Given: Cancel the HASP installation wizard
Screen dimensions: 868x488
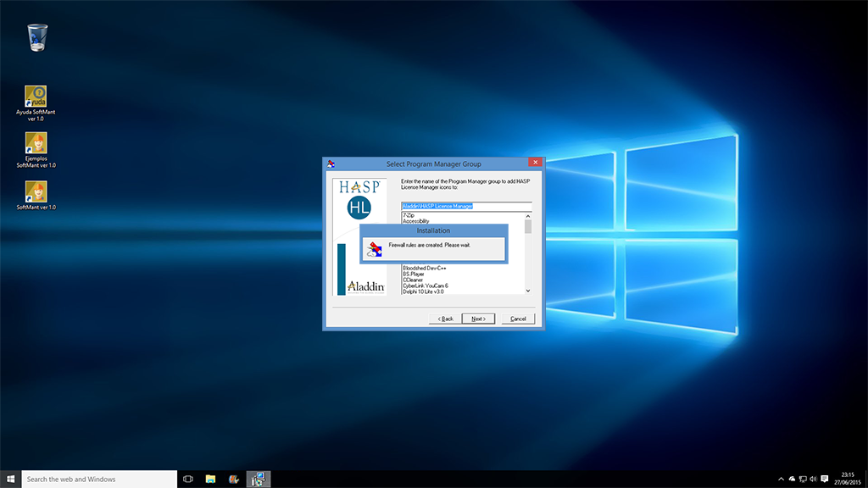Looking at the screenshot, I should tap(518, 319).
